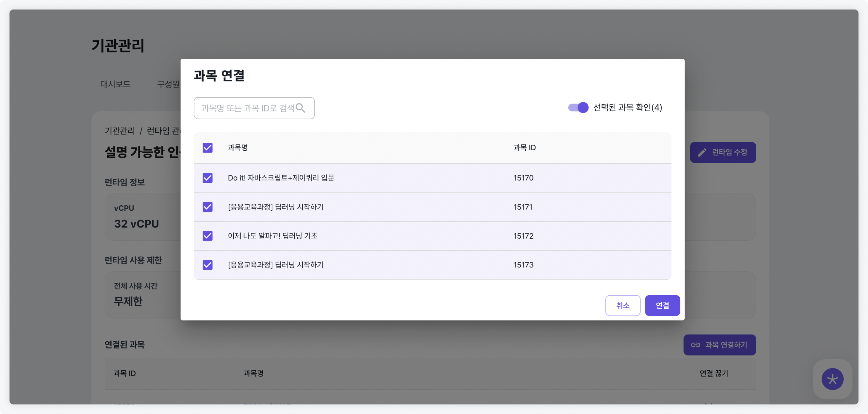868x414 pixels.
Task: Click the link icon on 과목 연결하기 button
Action: [x=695, y=345]
